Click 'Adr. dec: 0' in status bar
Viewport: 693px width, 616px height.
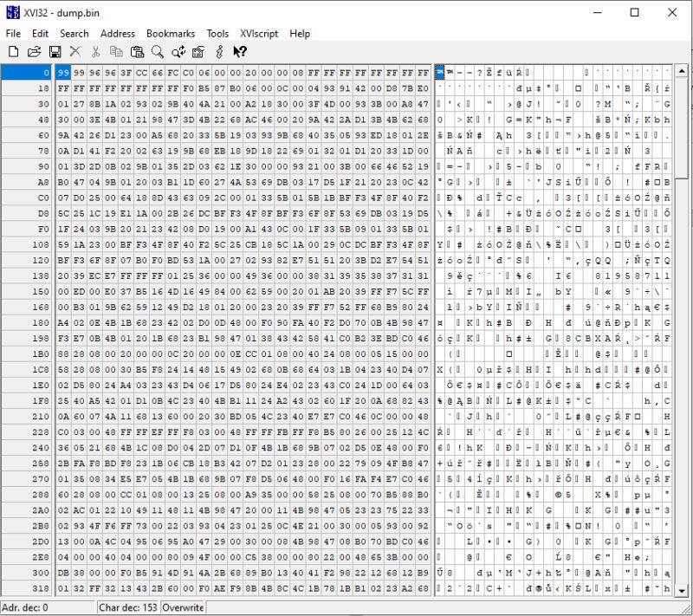(x=25, y=607)
